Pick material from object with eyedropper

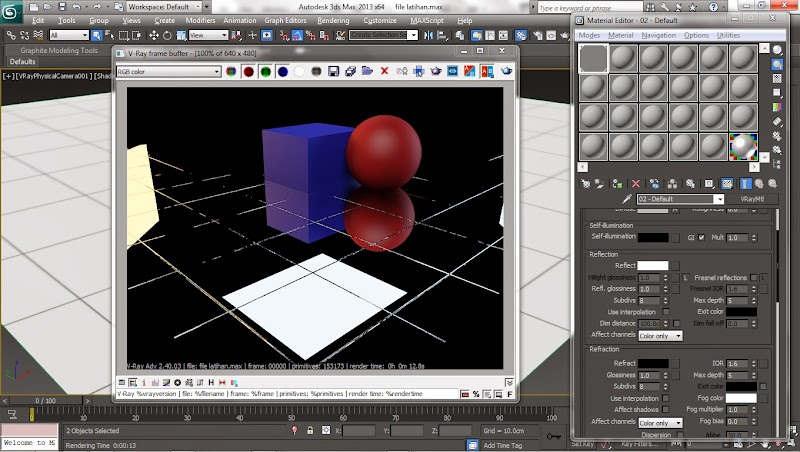[x=627, y=199]
